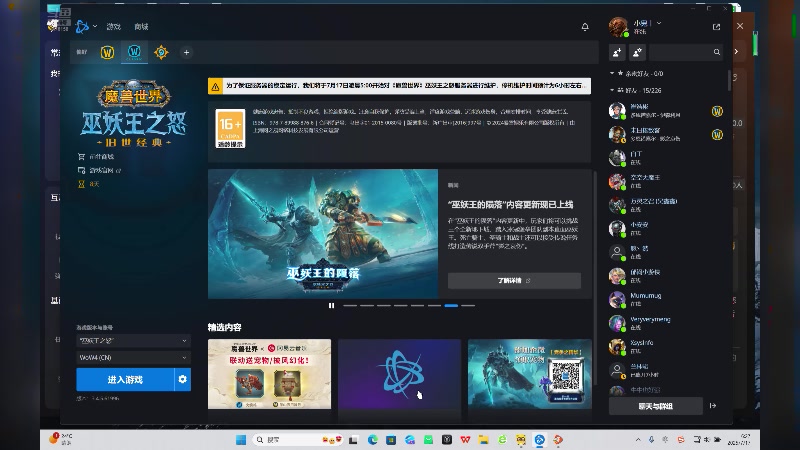The height and width of the screenshot is (450, 800).
Task: Click the create group icon
Action: coord(637,52)
